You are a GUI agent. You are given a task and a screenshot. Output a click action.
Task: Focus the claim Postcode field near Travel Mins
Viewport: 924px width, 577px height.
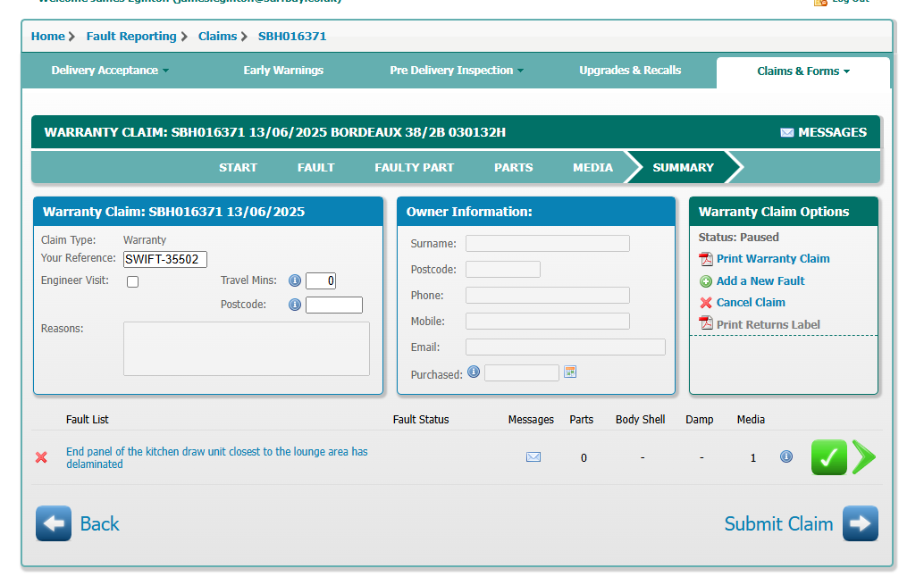(x=334, y=305)
